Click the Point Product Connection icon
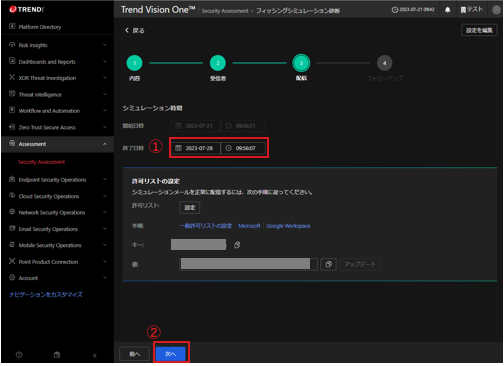 point(12,261)
